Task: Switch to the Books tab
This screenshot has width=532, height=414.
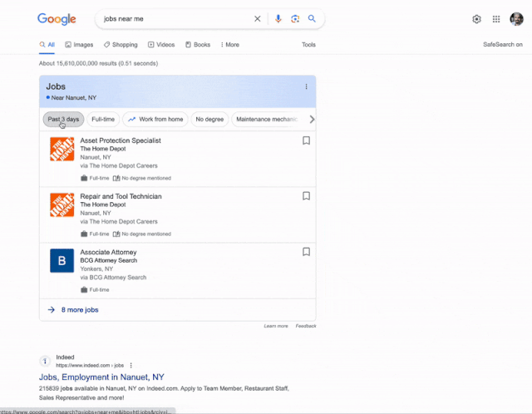Action: 198,45
